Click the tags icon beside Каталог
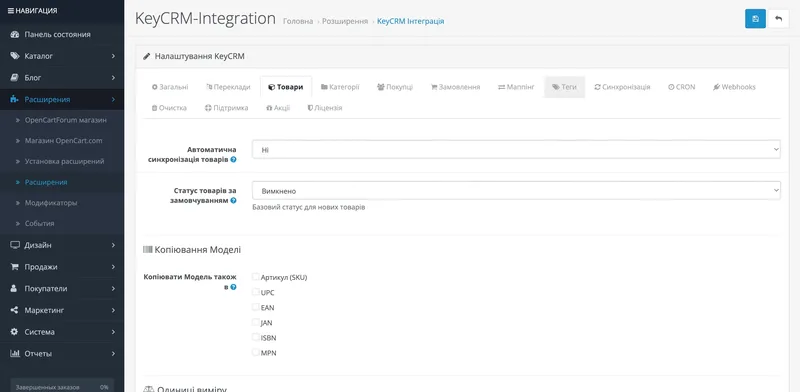 15,56
